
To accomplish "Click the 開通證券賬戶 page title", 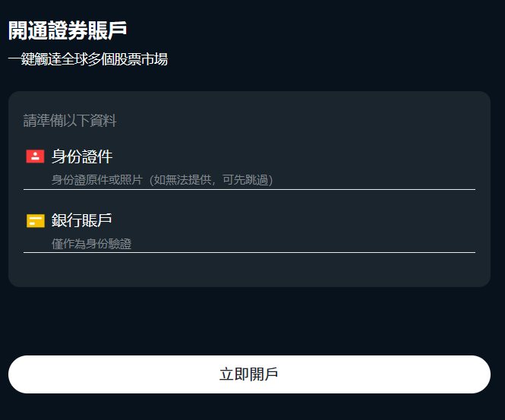I will [68, 30].
